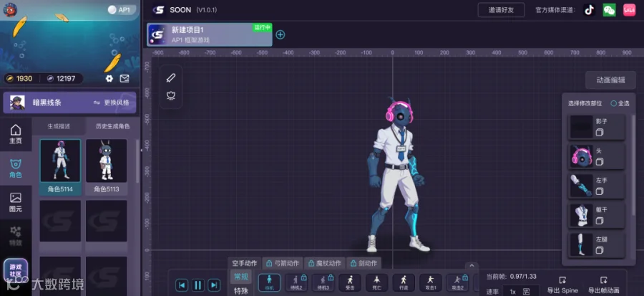The image size is (644, 296).
Task: Select the 攻击1 attack animation
Action: coord(431,282)
